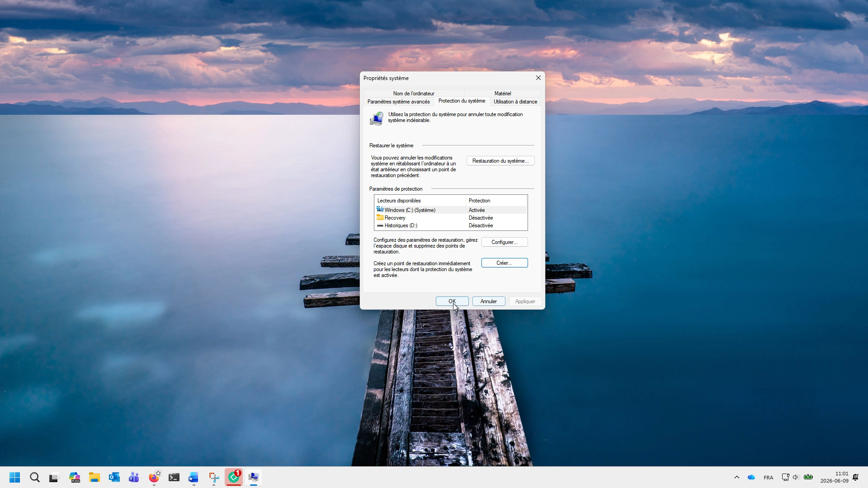This screenshot has height=488, width=868.
Task: Click Windows drive icon in list
Action: coord(380,210)
